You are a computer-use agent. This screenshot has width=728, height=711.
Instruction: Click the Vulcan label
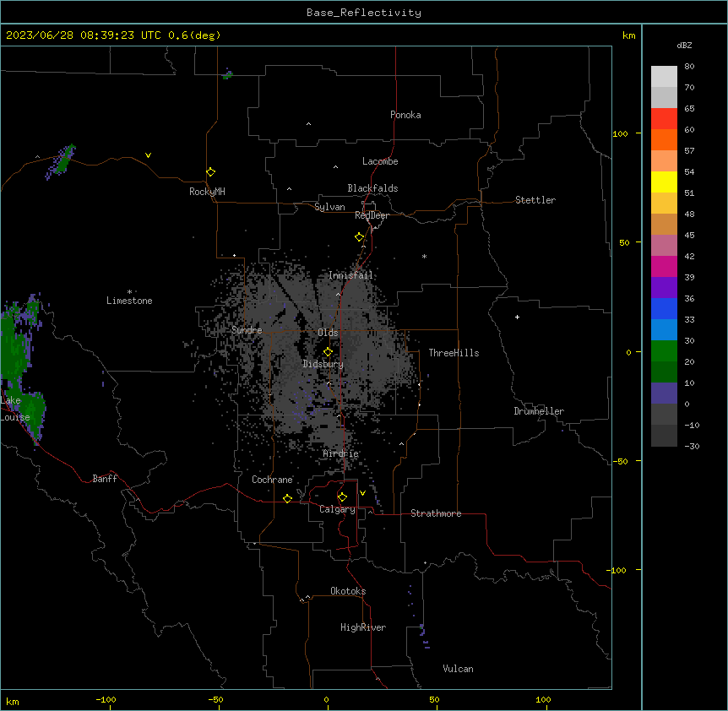[x=458, y=669]
